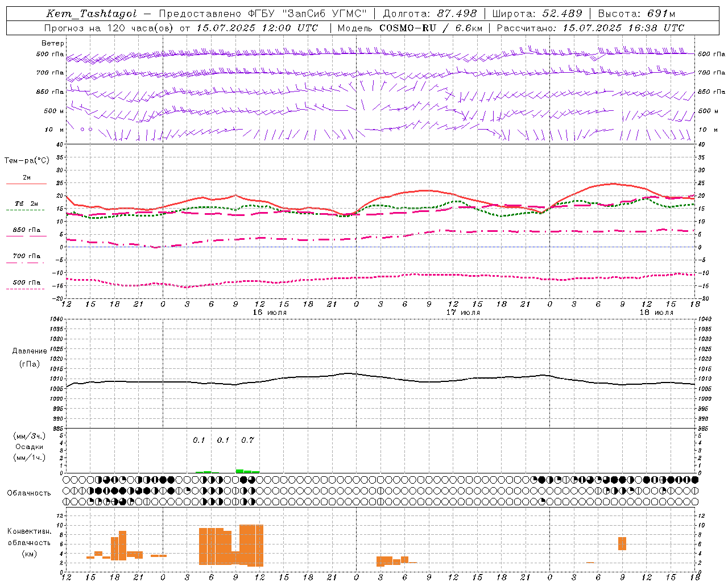Screen dimensions: 728x582
Task: Select the (мм/3ч.) precipitation unit label
Action: [x=29, y=436]
